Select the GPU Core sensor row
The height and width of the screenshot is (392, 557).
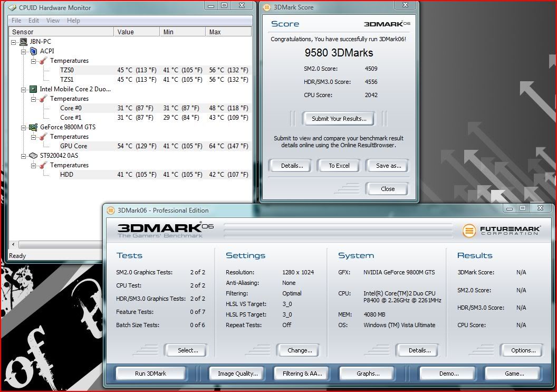[155, 146]
